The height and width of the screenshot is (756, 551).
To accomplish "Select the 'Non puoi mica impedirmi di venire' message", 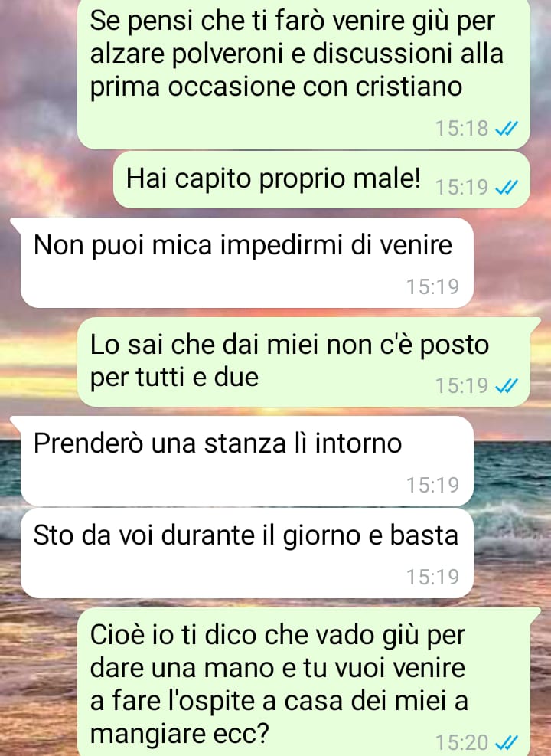I will tap(246, 263).
